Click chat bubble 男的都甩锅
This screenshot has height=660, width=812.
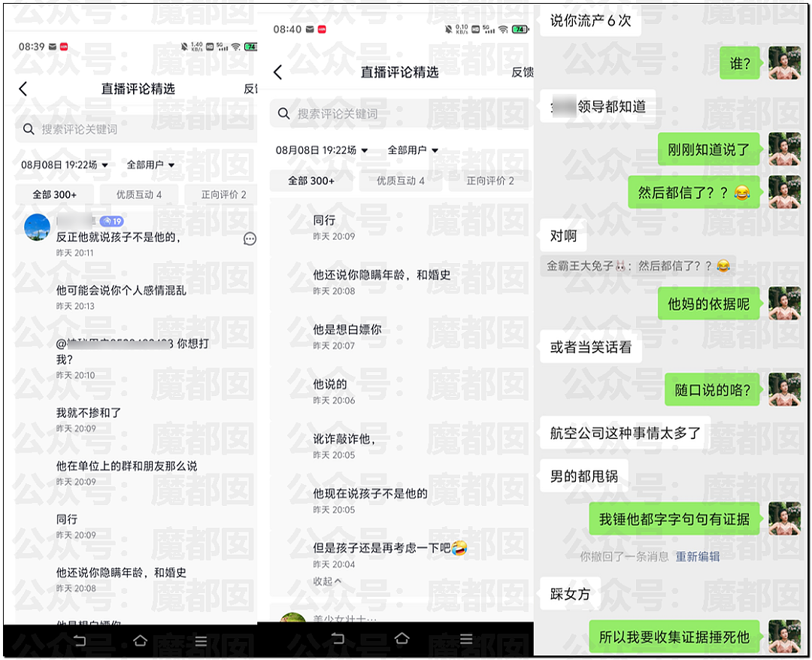584,476
